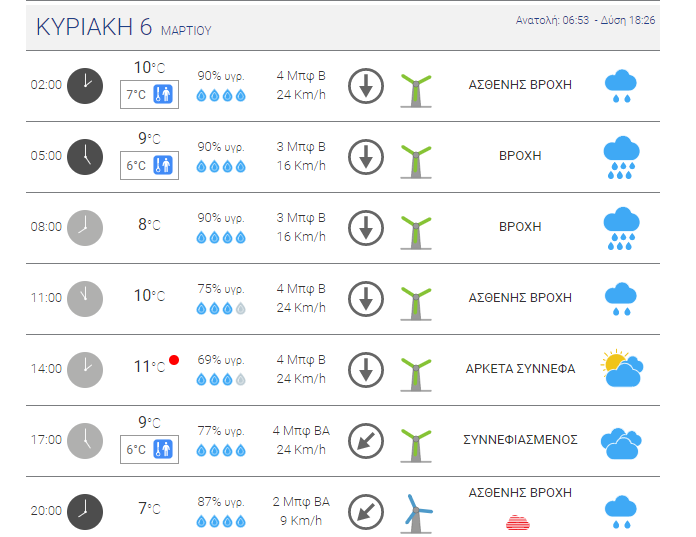The height and width of the screenshot is (537, 696).
Task: Click the green wind turbine at 11:00
Action: pyautogui.click(x=416, y=303)
